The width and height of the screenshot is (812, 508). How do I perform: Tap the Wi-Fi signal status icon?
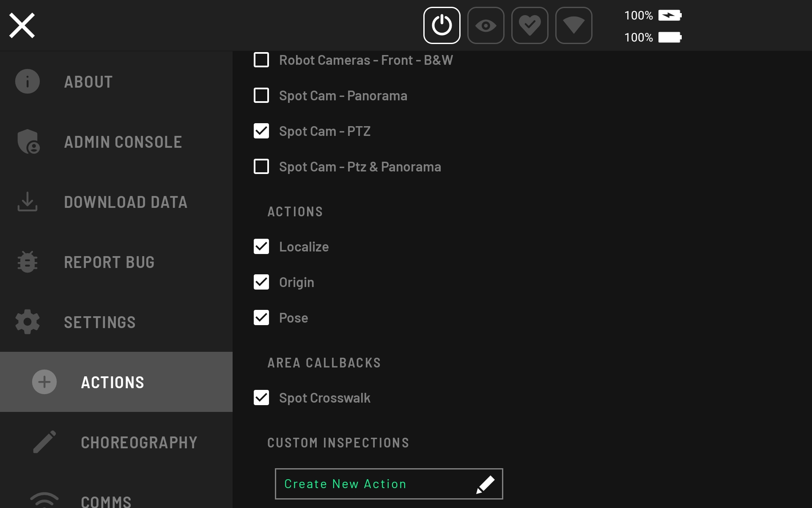(x=573, y=25)
